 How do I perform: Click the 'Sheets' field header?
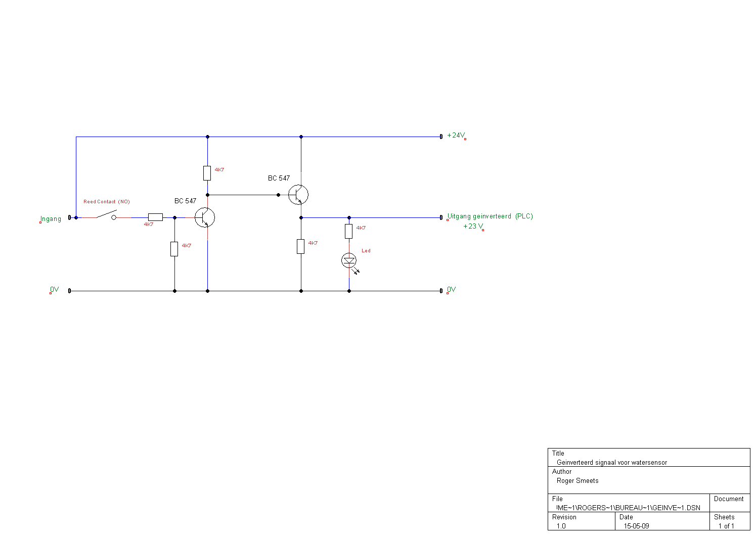(724, 517)
